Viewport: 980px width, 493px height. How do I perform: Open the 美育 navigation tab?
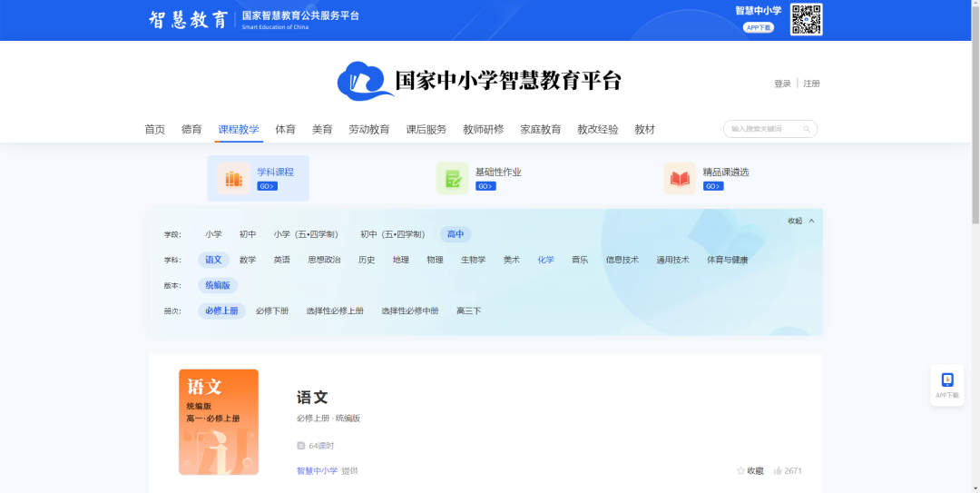click(x=322, y=130)
